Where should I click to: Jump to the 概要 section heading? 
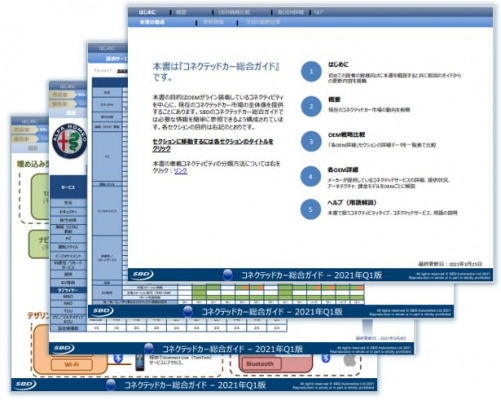pos(334,99)
